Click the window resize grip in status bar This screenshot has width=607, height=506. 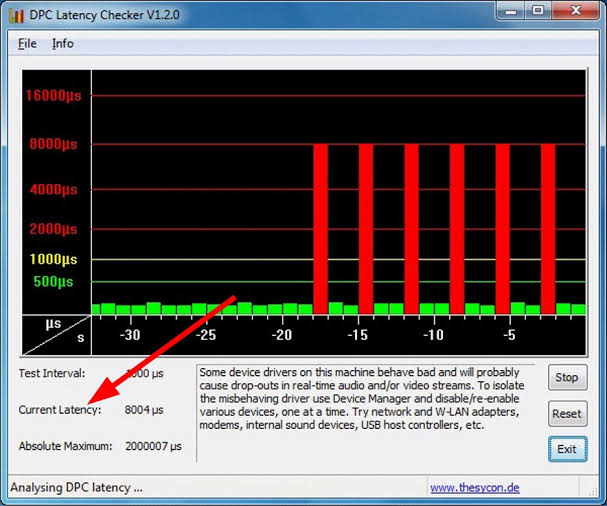coord(593,492)
